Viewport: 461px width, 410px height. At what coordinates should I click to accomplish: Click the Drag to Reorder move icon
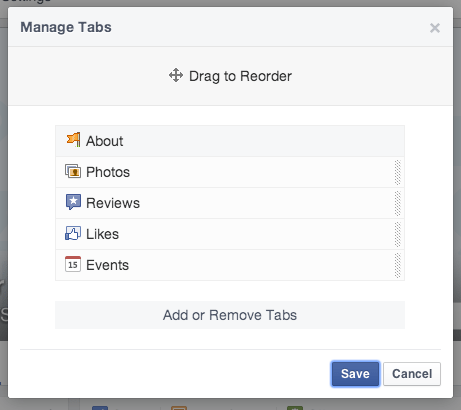pyautogui.click(x=176, y=75)
